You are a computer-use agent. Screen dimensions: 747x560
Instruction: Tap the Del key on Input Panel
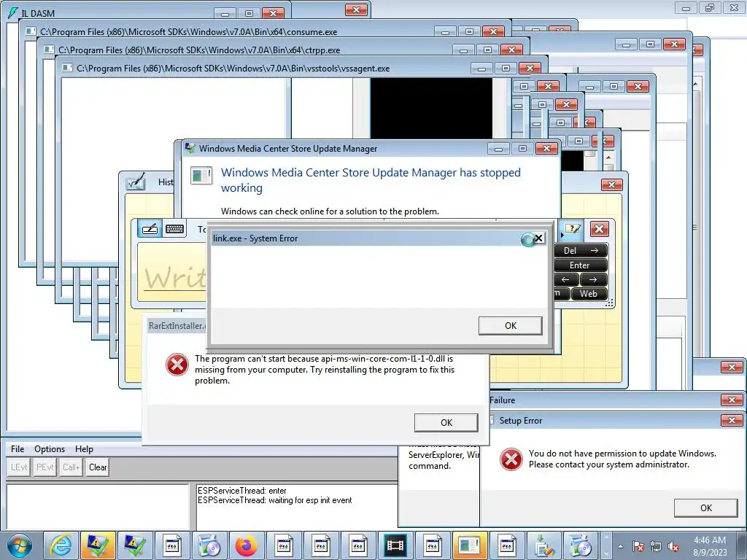pyautogui.click(x=581, y=251)
